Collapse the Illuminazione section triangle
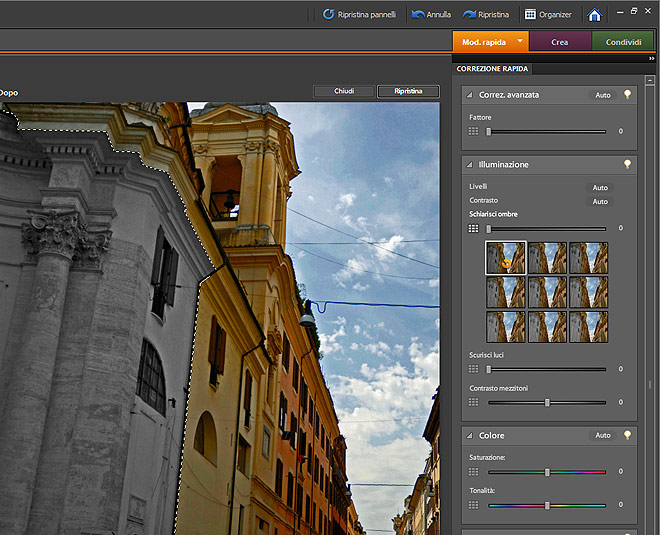The width and height of the screenshot is (660, 535). click(469, 165)
